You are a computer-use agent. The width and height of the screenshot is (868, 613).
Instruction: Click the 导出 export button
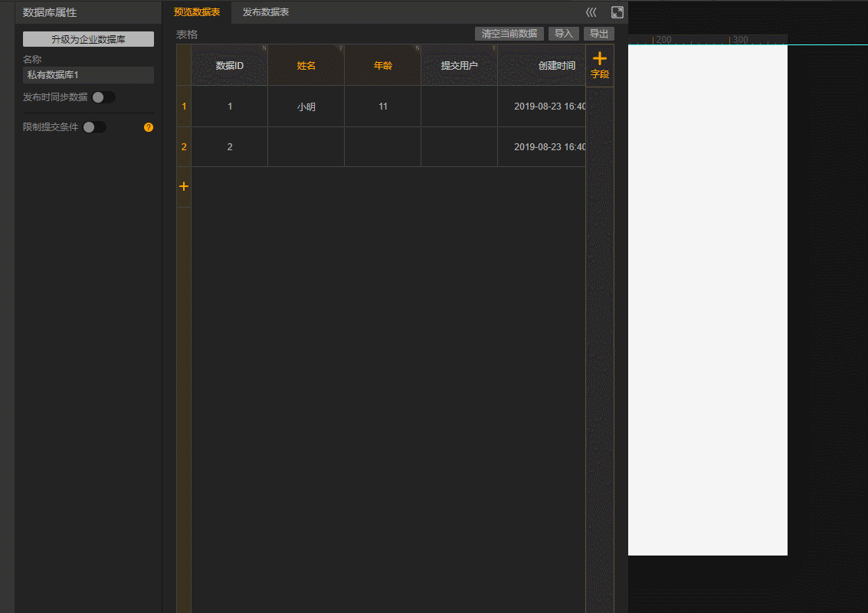(x=598, y=34)
